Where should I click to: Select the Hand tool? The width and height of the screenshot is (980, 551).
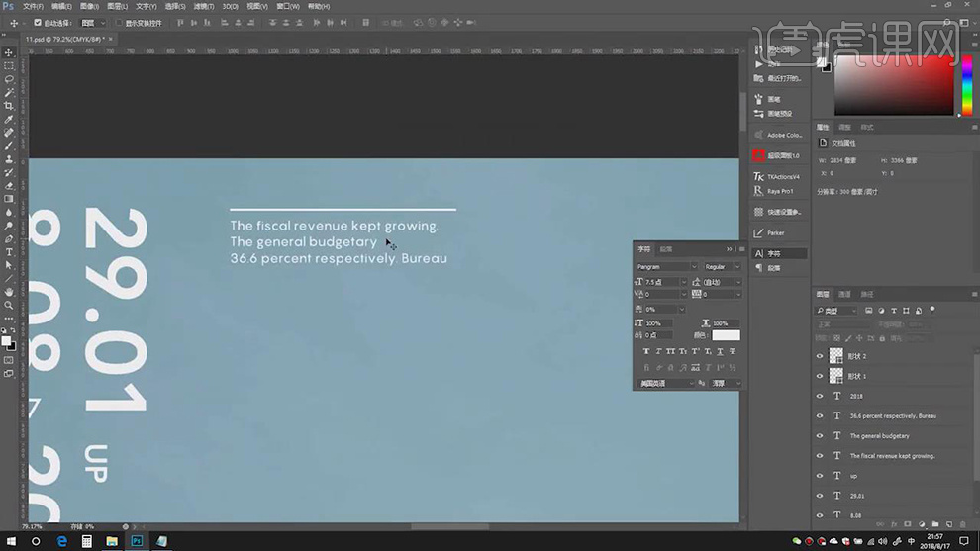9,292
